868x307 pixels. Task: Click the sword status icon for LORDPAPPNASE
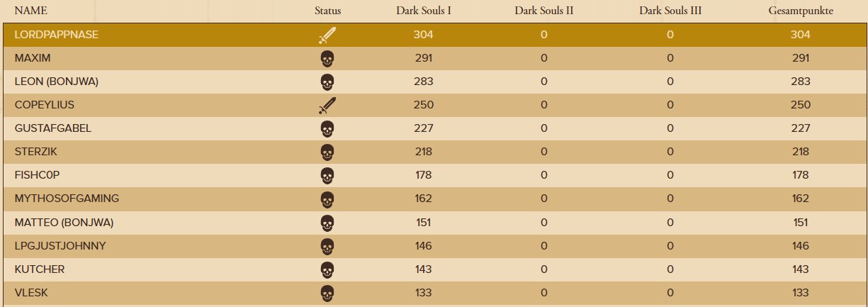[327, 35]
